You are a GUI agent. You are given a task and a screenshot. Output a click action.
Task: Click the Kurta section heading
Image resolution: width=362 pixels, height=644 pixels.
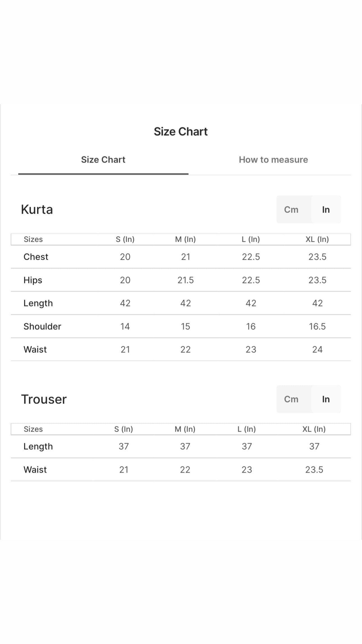pyautogui.click(x=37, y=210)
